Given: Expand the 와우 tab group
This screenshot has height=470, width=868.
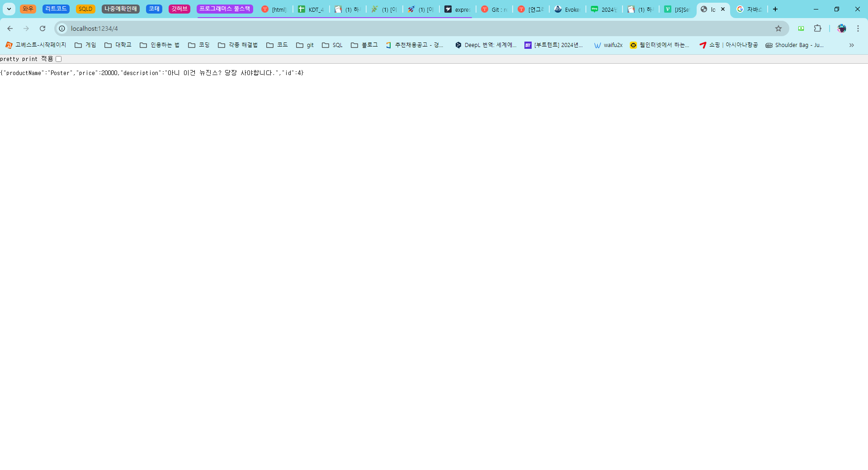Looking at the screenshot, I should pos(28,9).
